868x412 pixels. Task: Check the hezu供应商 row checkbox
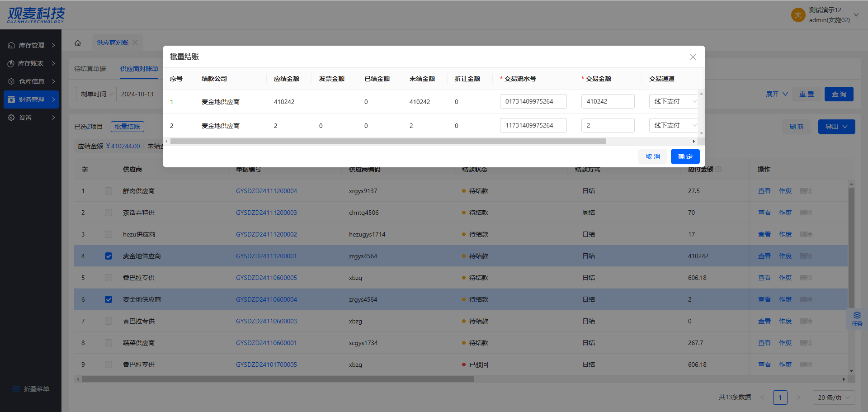pyautogui.click(x=108, y=234)
